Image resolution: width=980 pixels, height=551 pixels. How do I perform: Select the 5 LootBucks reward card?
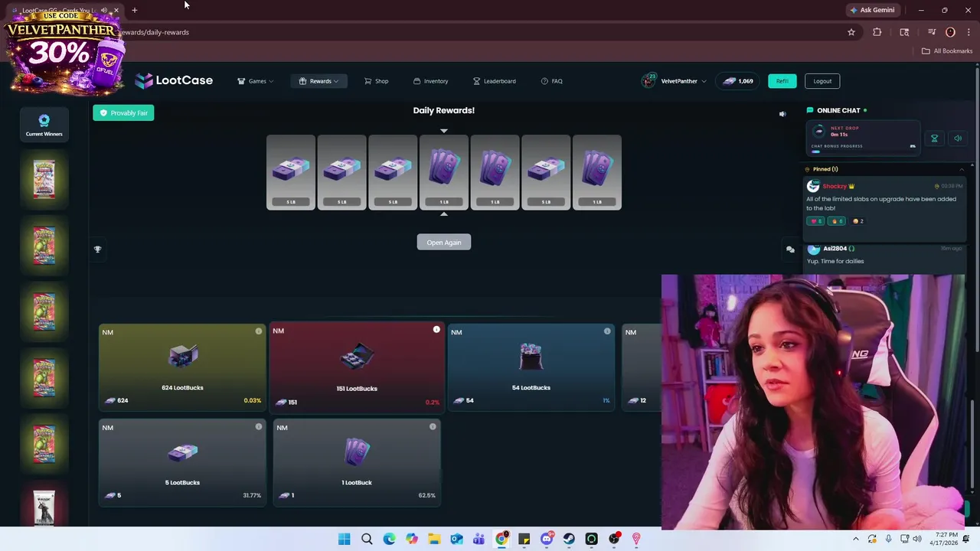(182, 462)
